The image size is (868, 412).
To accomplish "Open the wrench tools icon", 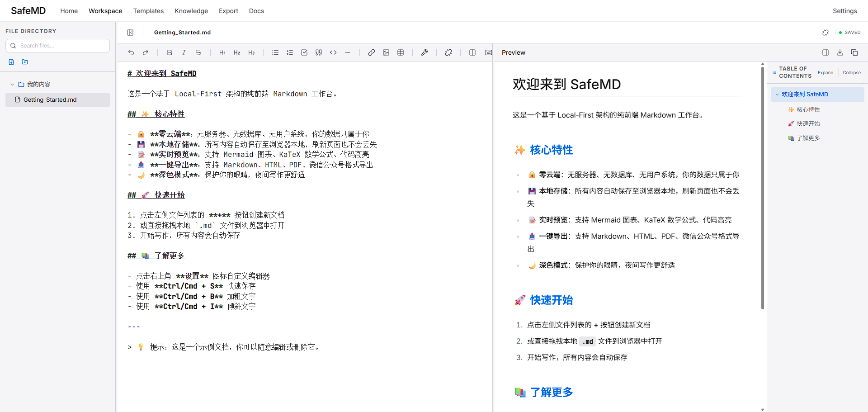I will (425, 52).
